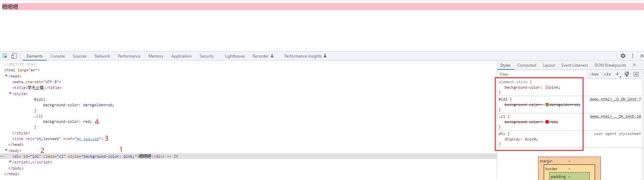Viewport: 644px width, 180px height.
Task: Open the Memory tab
Action: (156, 56)
